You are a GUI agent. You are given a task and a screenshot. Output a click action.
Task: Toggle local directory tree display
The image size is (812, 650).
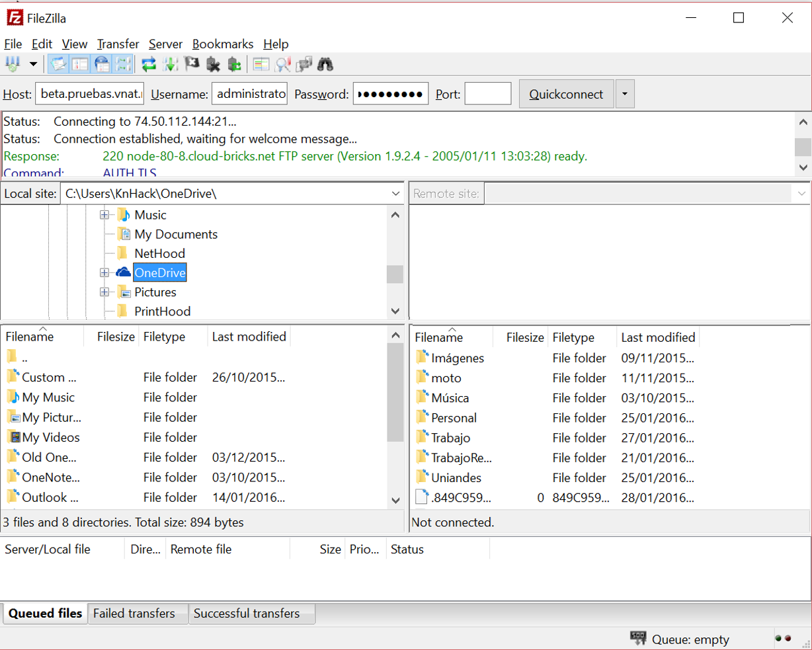80,64
